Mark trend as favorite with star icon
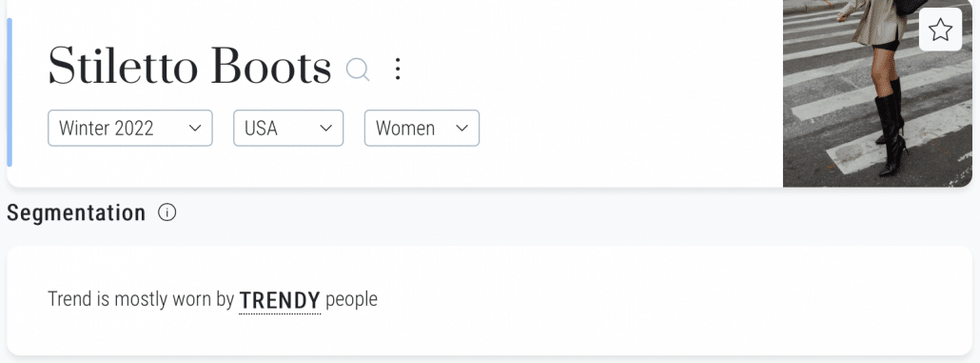 pyautogui.click(x=940, y=30)
